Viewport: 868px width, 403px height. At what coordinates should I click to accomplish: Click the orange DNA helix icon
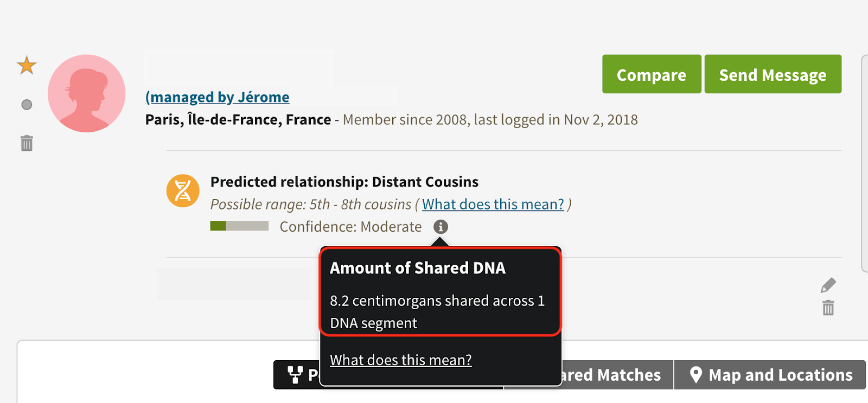click(183, 191)
